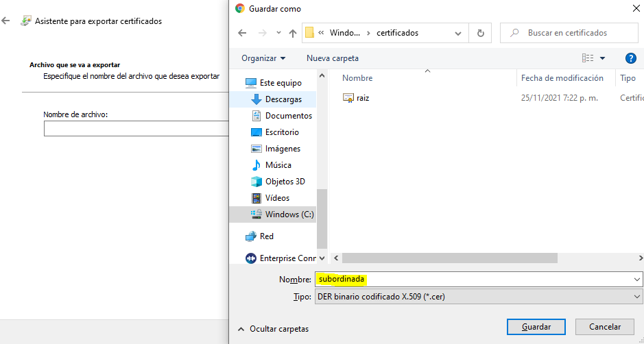Screen dimensions: 644x344
Task: Open the Red network location
Action: 266,236
